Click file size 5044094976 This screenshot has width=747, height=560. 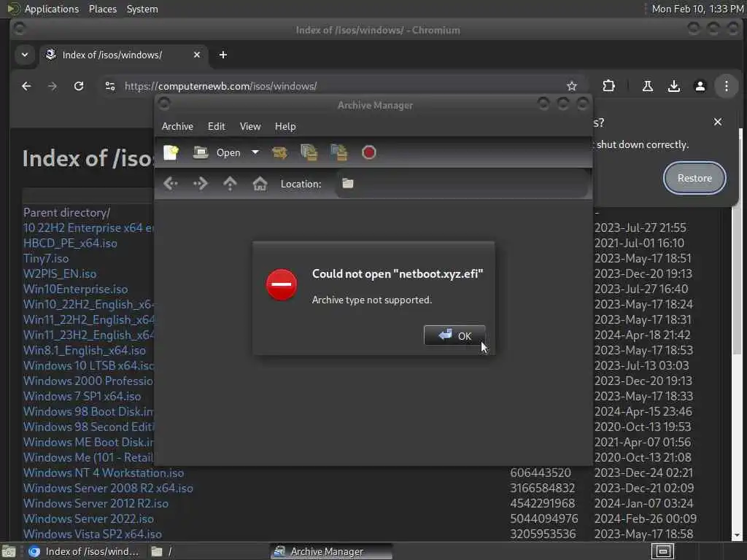pos(543,518)
